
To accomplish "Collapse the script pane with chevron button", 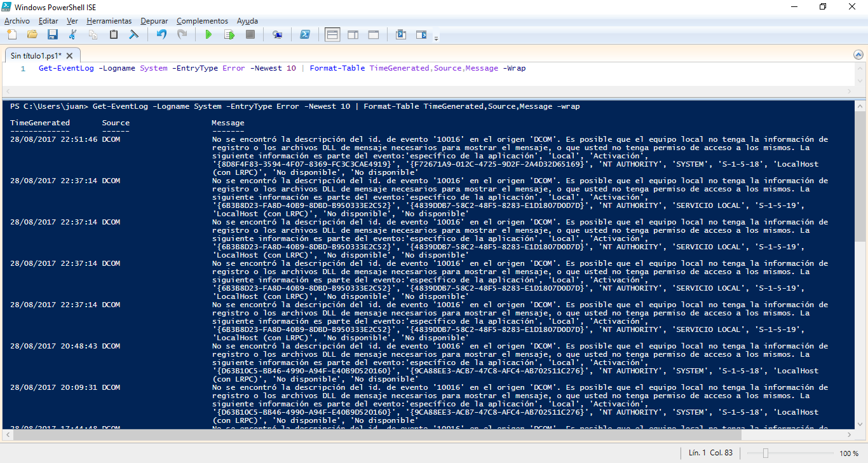I will point(858,55).
